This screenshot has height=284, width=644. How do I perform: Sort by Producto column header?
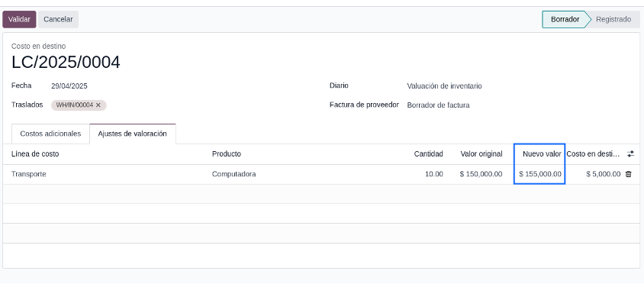(x=227, y=154)
